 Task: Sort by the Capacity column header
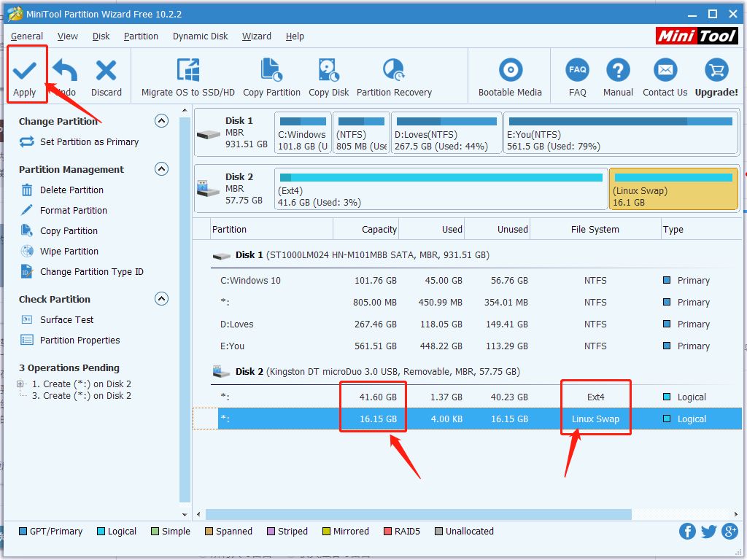366,230
